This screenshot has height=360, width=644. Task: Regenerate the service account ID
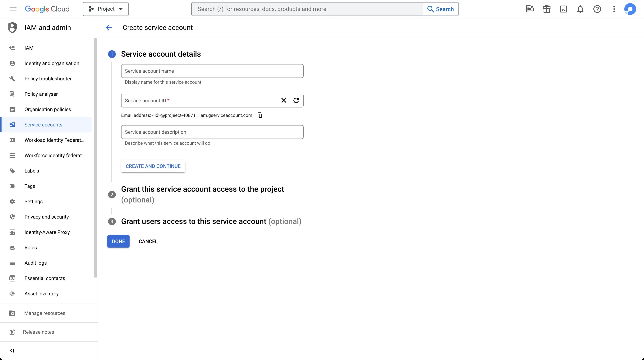296,100
